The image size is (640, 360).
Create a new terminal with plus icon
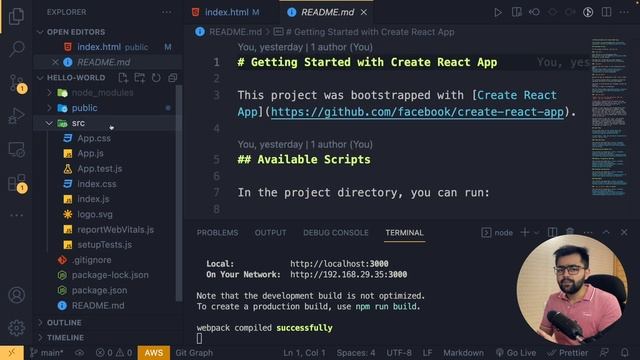coord(524,232)
